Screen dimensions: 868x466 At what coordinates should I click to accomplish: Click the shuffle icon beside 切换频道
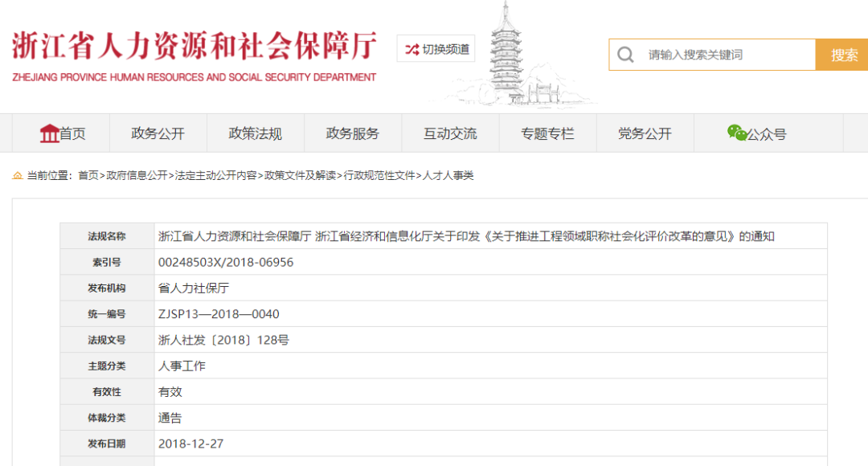[411, 49]
